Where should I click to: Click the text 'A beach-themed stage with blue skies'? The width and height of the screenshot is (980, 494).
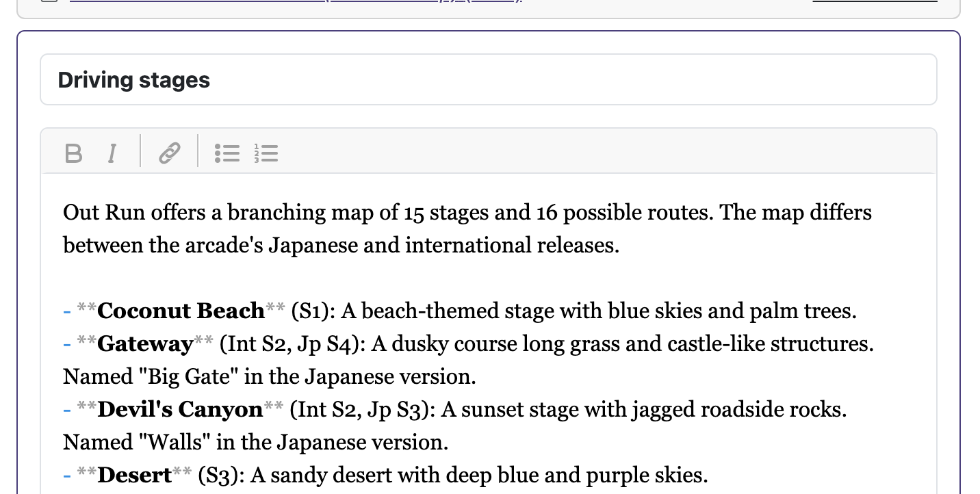[x=522, y=311]
